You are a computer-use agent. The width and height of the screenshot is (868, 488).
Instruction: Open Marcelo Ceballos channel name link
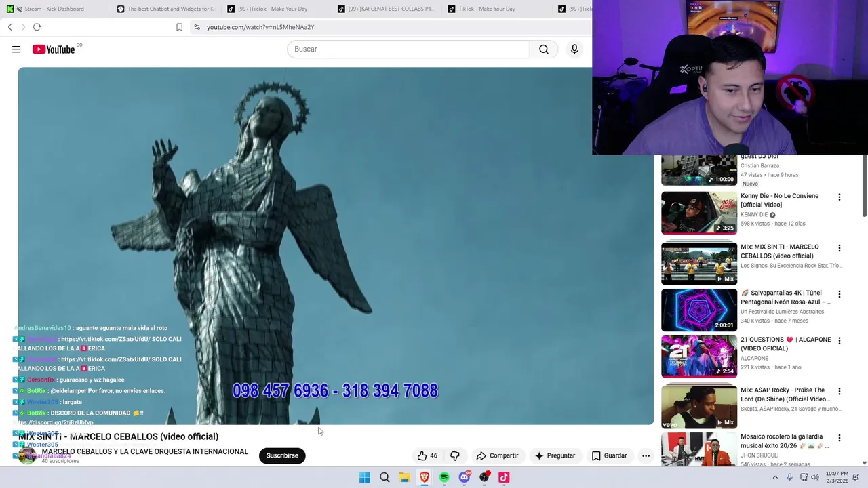click(x=145, y=451)
